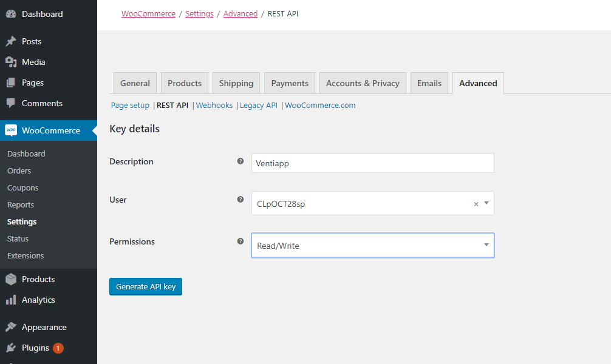611x364 pixels.
Task: Open the Appearance menu item
Action: click(x=49, y=327)
